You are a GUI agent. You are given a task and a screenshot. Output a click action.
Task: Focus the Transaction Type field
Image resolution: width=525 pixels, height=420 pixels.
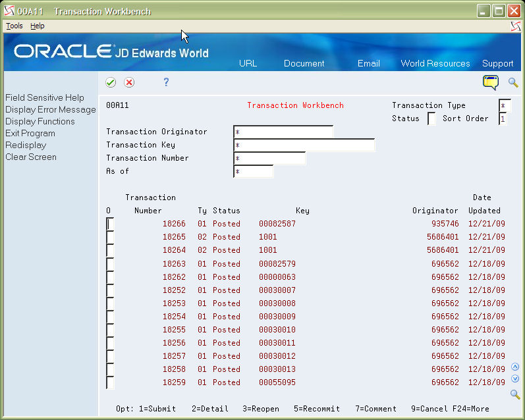(505, 106)
